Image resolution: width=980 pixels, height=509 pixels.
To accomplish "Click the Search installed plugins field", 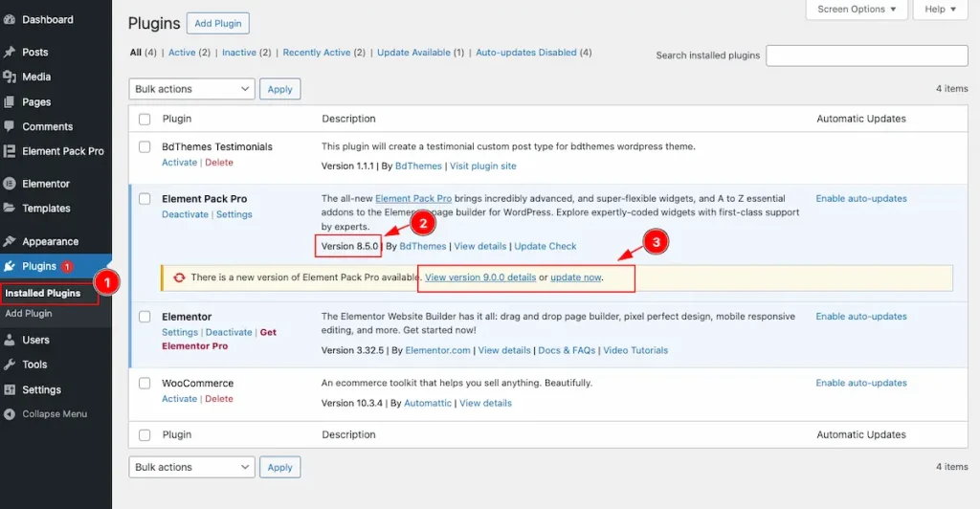I will click(x=867, y=55).
